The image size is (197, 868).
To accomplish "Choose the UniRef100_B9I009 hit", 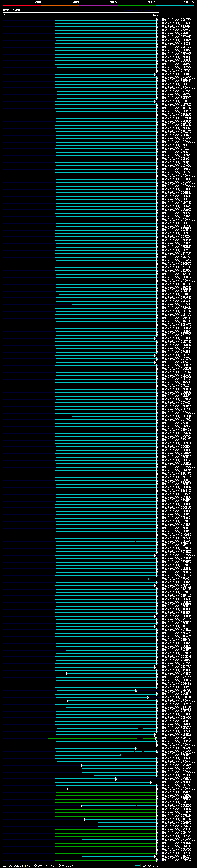I will coord(177,91).
